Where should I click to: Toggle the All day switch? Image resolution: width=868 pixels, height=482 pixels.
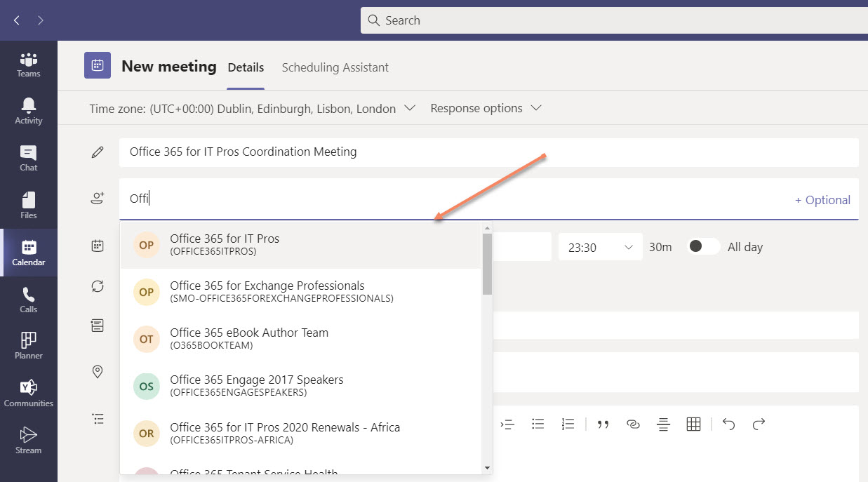pos(702,246)
